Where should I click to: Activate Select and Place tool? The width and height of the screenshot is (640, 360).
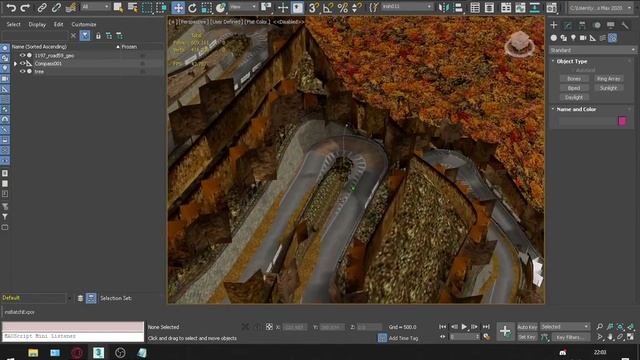[x=221, y=7]
